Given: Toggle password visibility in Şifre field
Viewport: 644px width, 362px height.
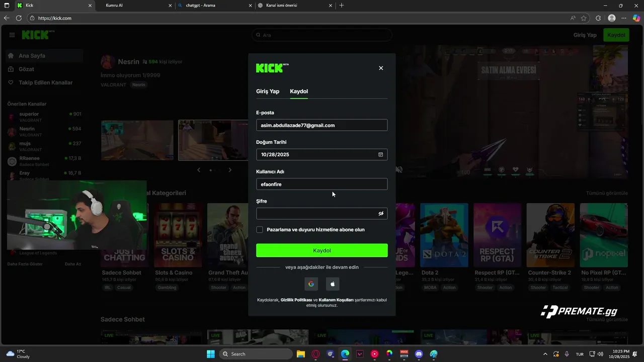Looking at the screenshot, I should coord(381,214).
